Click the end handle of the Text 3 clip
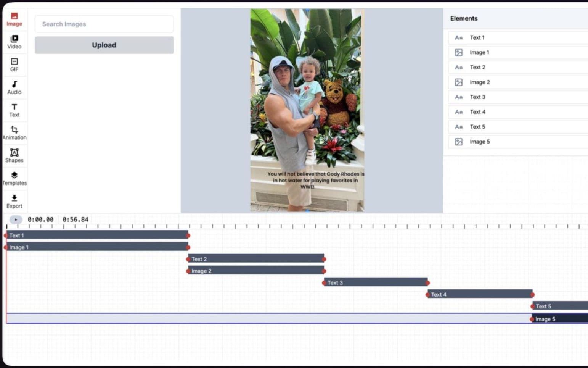This screenshot has height=368, width=588. click(428, 283)
